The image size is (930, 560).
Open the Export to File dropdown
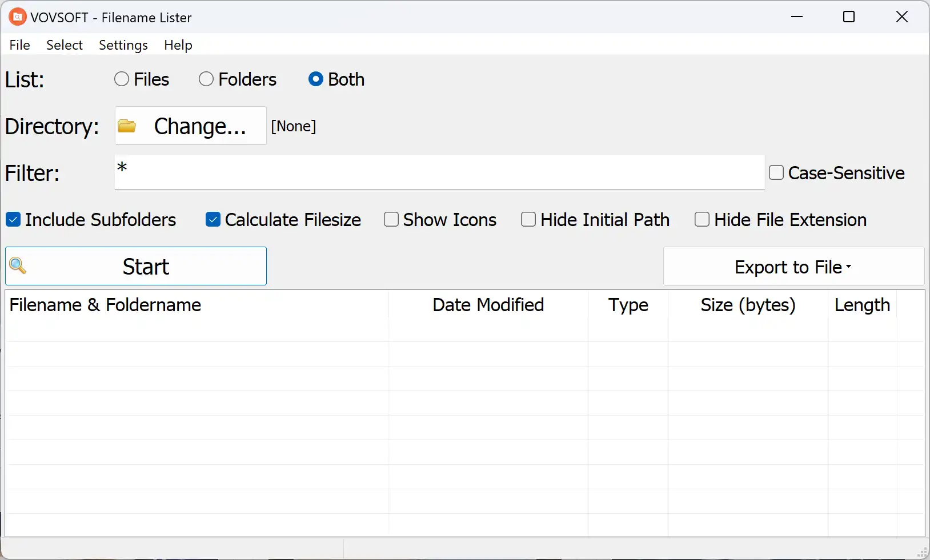pos(794,266)
